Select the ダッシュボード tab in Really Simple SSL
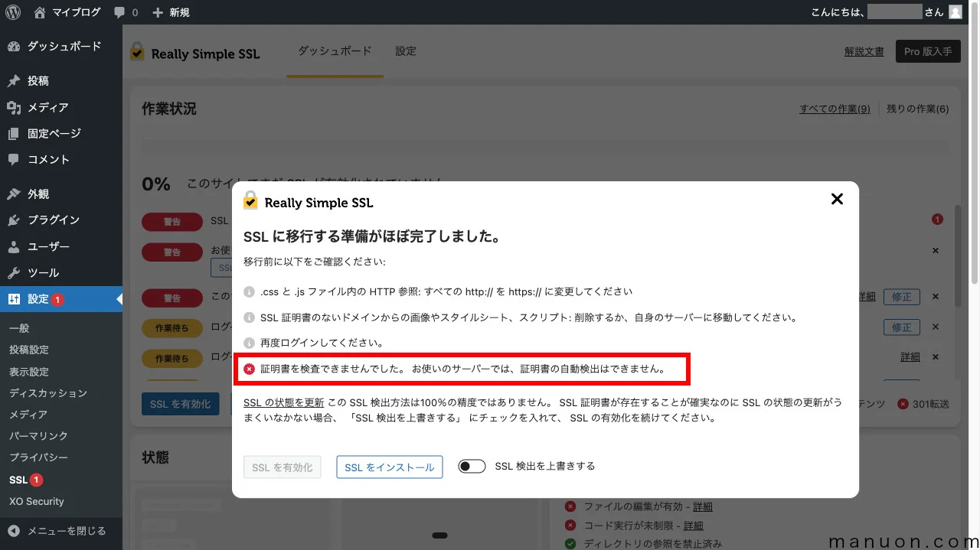980x550 pixels. point(335,52)
